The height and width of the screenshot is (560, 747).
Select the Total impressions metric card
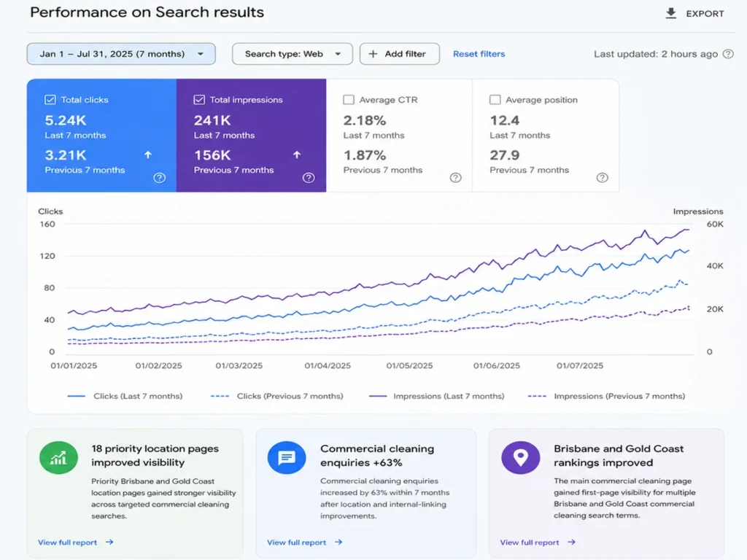[x=251, y=136]
